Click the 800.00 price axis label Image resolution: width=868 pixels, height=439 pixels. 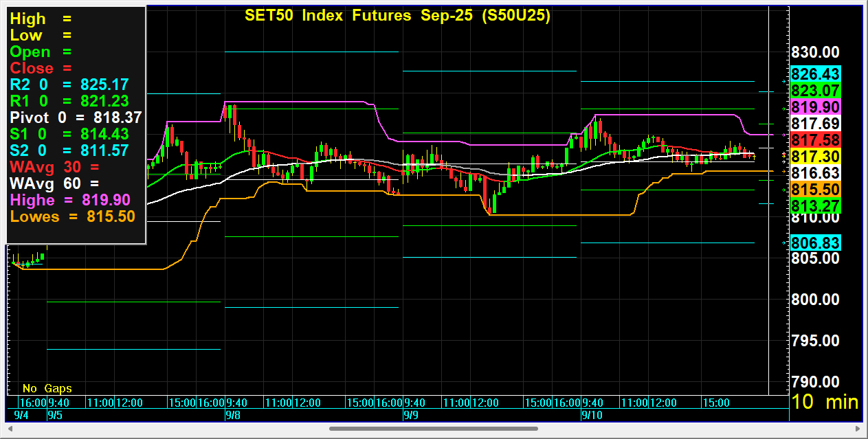[x=815, y=300]
